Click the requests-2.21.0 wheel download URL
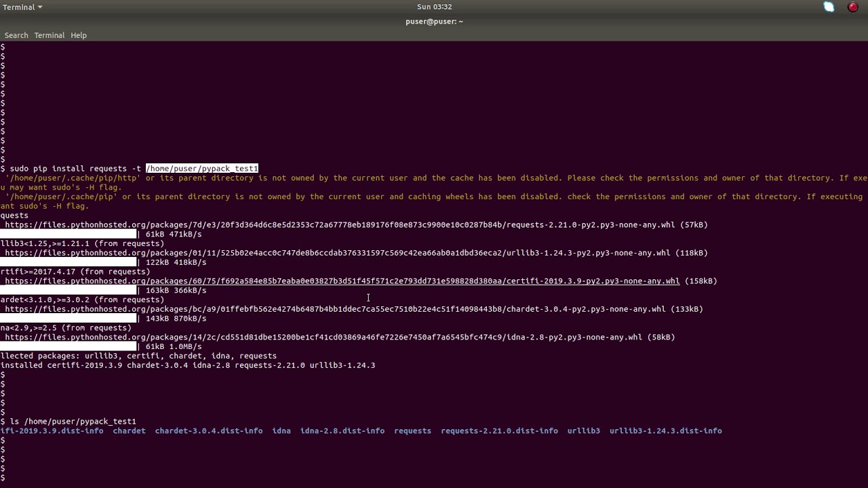The image size is (868, 488). [340, 225]
